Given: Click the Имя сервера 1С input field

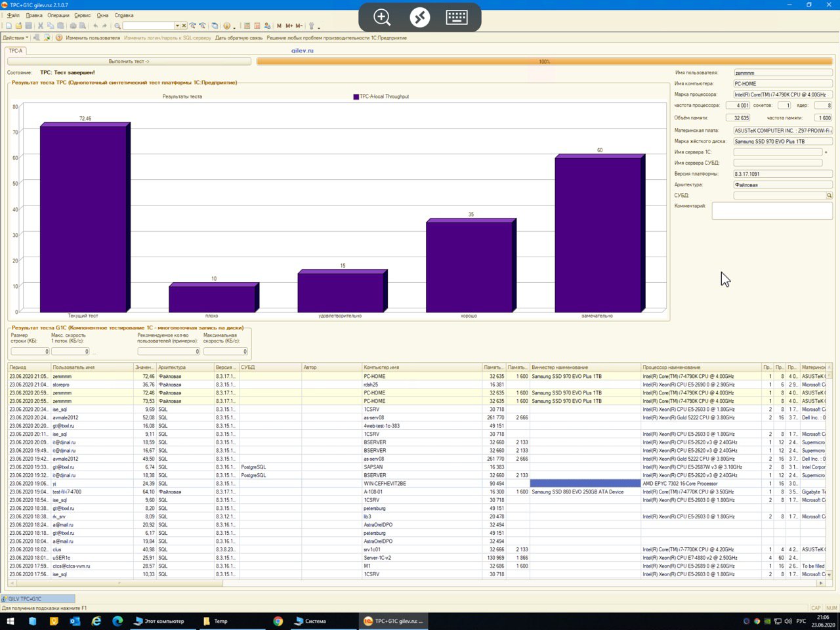Looking at the screenshot, I should pyautogui.click(x=778, y=152).
